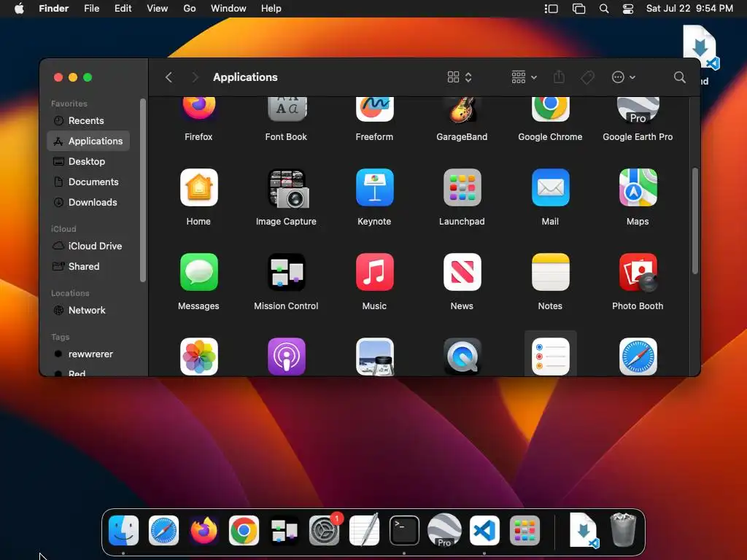Select the News app icon
Image resolution: width=747 pixels, height=560 pixels.
click(462, 272)
